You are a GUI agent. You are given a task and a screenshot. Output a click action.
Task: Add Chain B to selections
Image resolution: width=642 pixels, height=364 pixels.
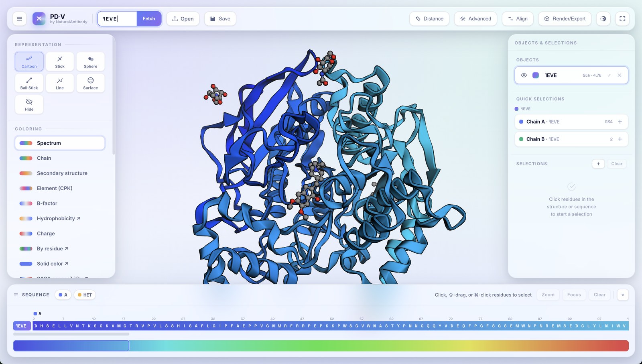pyautogui.click(x=620, y=139)
